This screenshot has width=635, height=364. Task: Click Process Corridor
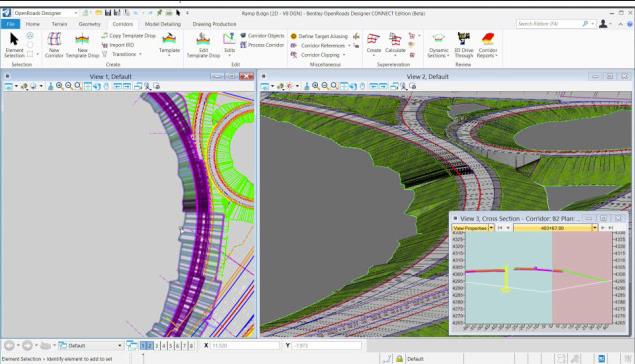coord(262,45)
